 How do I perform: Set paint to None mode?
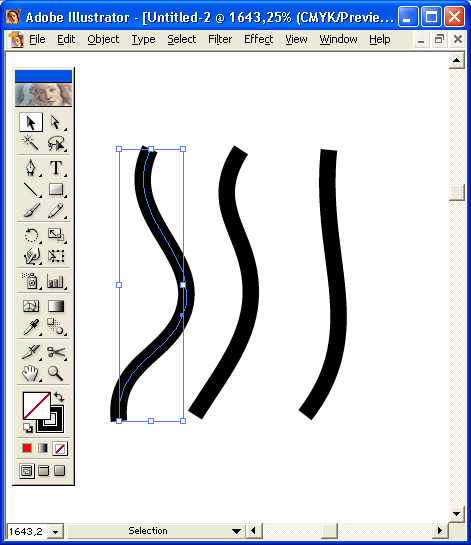(x=60, y=448)
